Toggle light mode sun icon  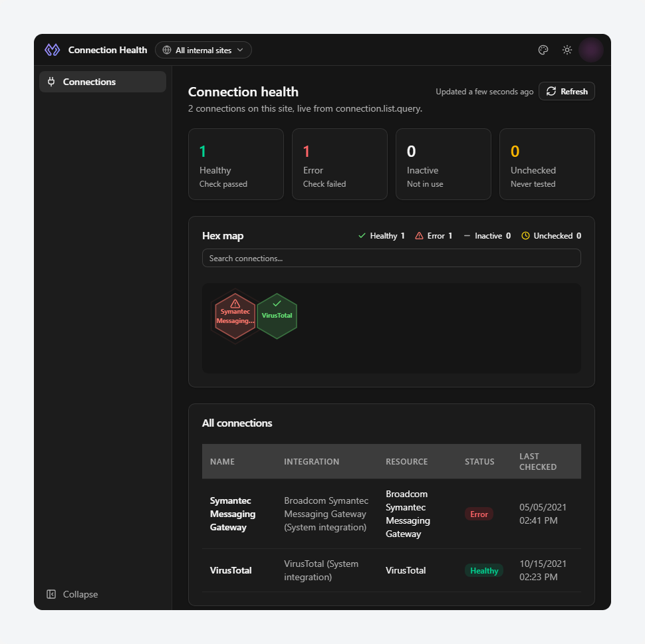[x=567, y=50]
